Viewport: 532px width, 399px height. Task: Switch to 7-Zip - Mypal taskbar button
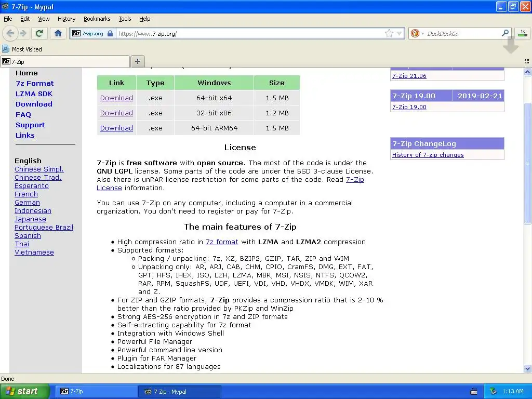180,392
